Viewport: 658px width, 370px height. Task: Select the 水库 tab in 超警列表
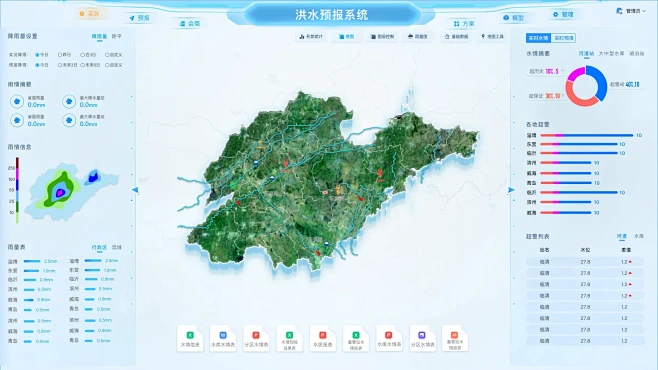point(639,236)
